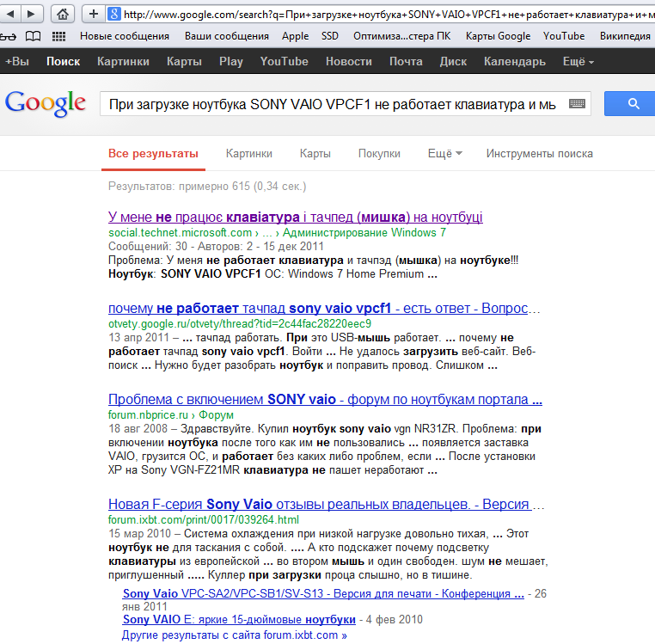Switch to Карты results tab
655x644 pixels.
[315, 154]
